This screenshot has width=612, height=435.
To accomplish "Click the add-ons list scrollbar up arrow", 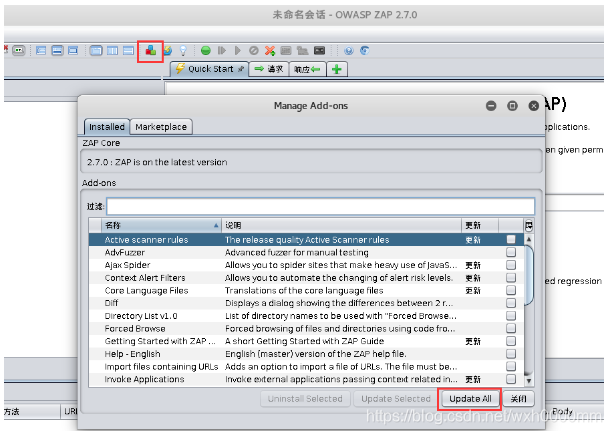I will [528, 239].
